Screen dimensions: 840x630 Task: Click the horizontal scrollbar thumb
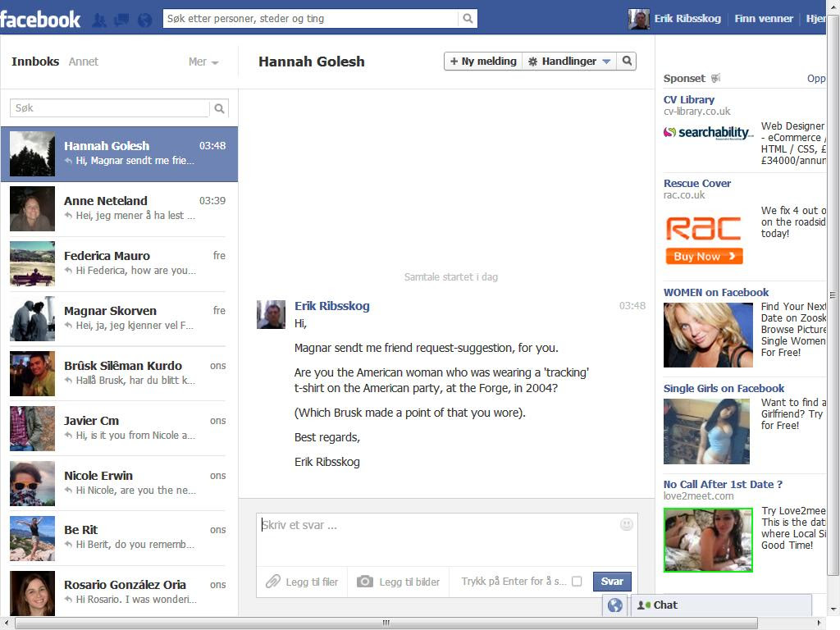[386, 623]
